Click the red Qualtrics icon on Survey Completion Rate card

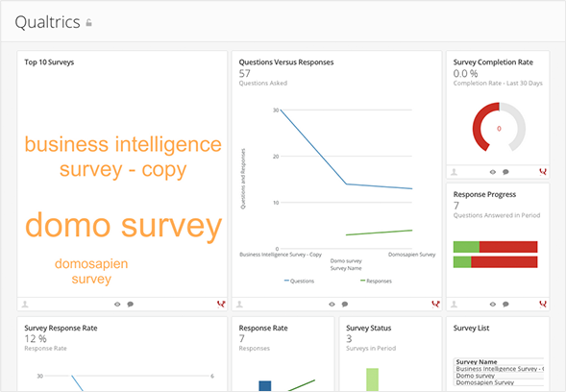point(543,172)
